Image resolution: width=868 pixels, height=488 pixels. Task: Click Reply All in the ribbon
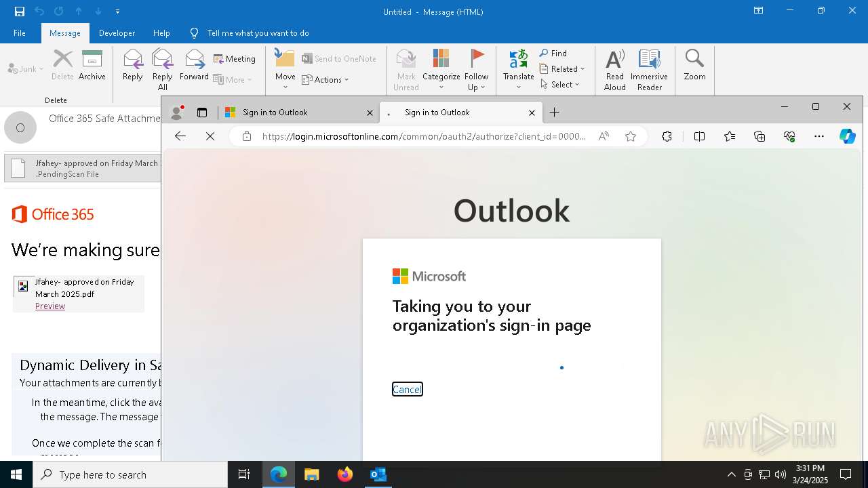[163, 69]
